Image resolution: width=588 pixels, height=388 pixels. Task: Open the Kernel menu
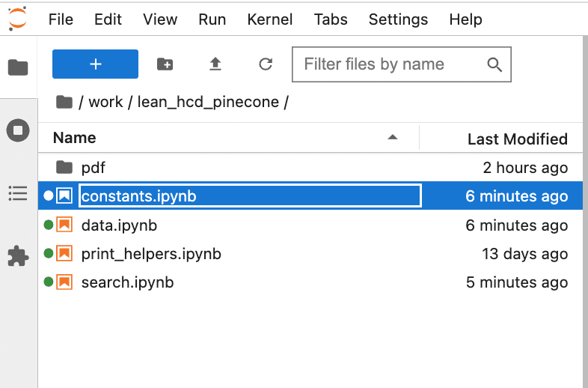coord(270,19)
